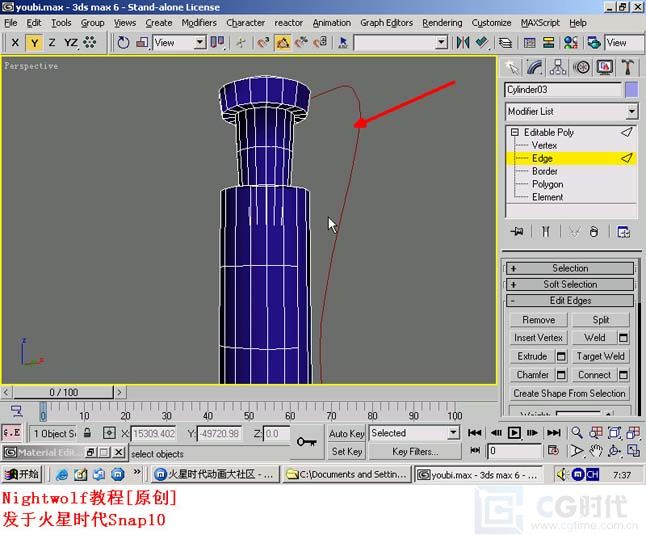Click the Play Animation button
This screenshot has width=646, height=539.
[514, 433]
